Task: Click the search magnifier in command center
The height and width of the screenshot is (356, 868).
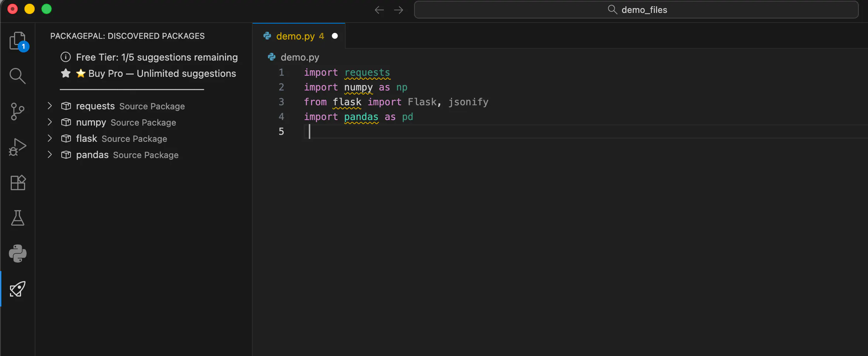Action: click(x=612, y=10)
